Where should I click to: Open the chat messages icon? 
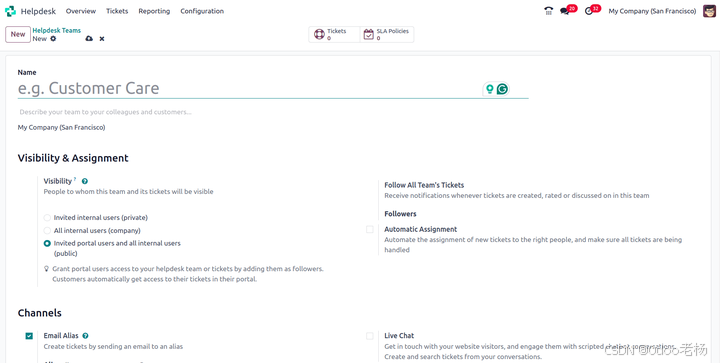click(x=564, y=11)
